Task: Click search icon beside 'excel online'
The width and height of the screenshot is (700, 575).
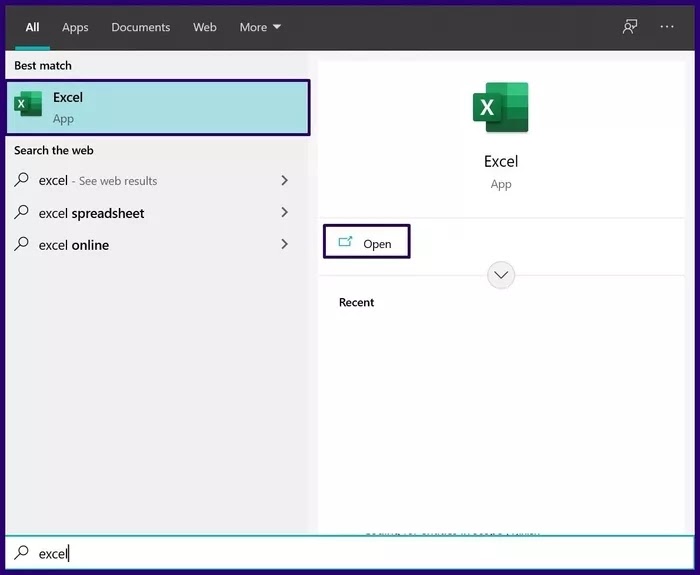Action: pyautogui.click(x=21, y=244)
